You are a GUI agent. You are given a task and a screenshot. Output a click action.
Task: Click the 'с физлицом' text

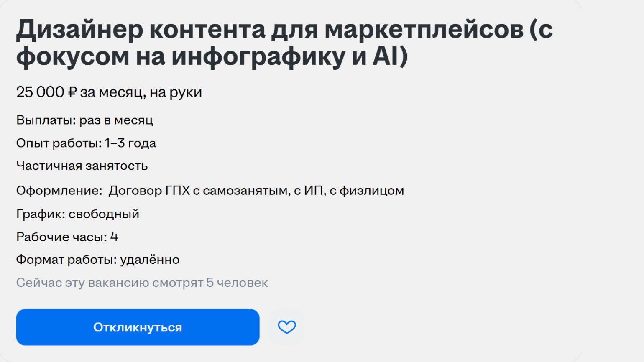tap(367, 191)
